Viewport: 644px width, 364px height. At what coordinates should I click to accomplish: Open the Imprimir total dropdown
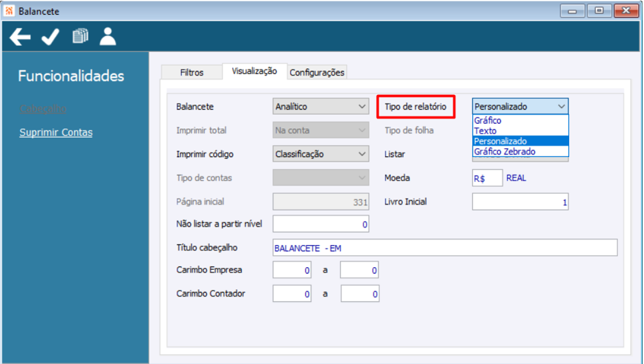tap(321, 130)
